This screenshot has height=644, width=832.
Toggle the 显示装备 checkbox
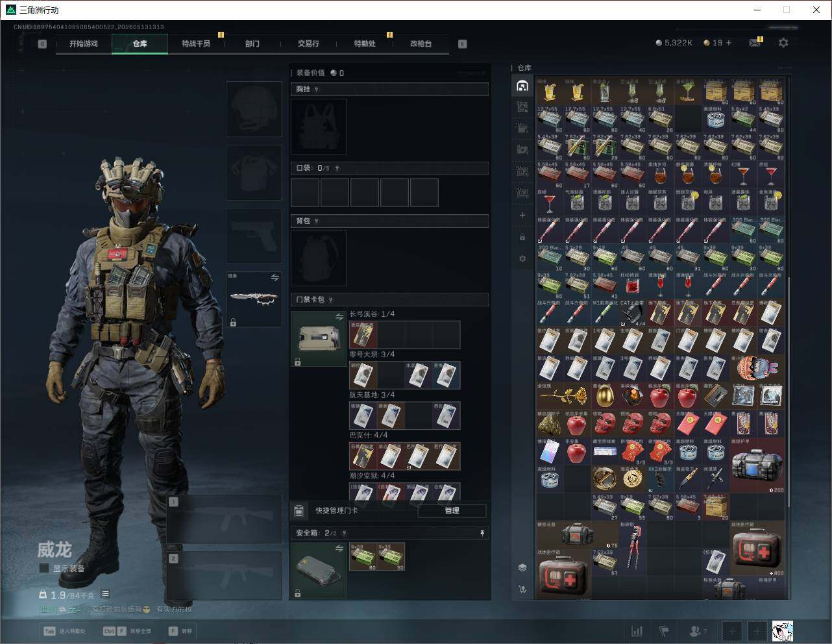pos(44,568)
